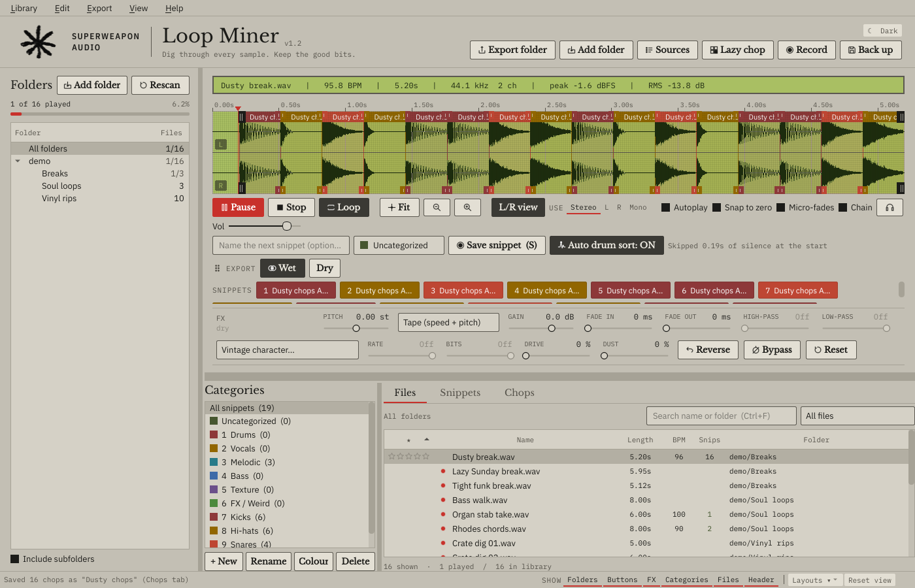Rescan the folders

[160, 85]
